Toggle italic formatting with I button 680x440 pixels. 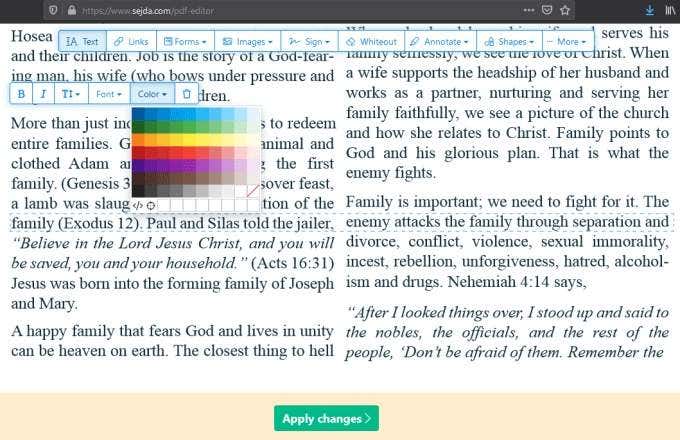pos(43,94)
